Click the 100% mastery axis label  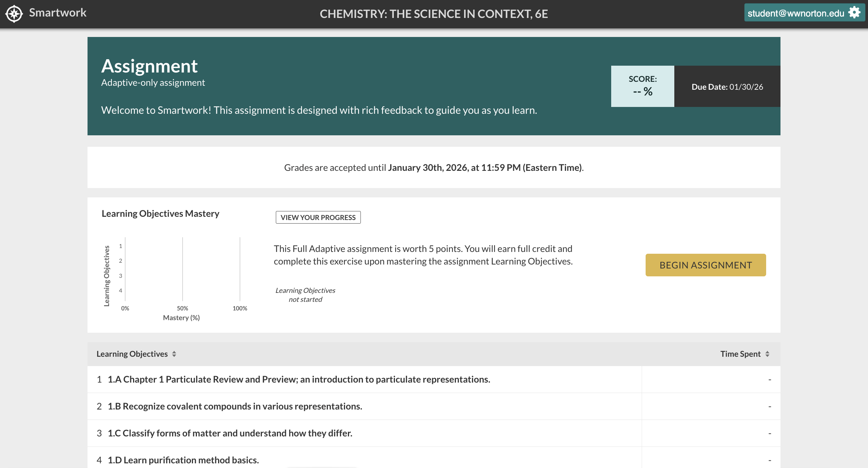[x=240, y=308]
